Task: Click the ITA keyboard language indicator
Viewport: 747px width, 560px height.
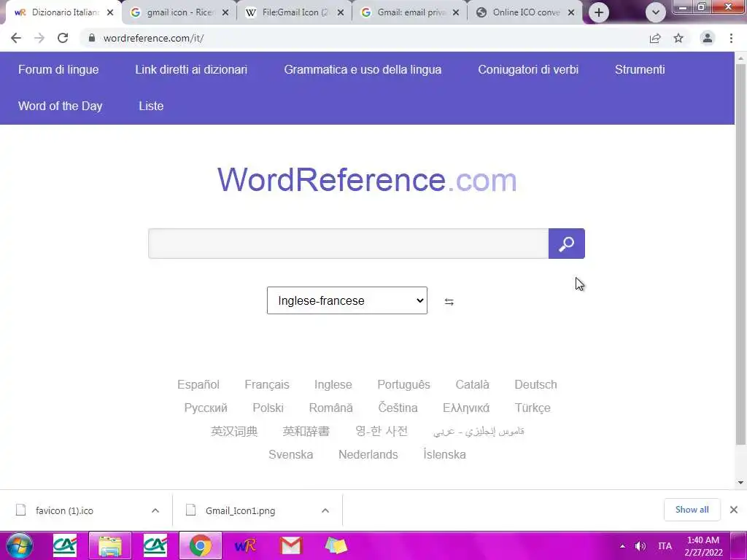Action: coord(665,546)
